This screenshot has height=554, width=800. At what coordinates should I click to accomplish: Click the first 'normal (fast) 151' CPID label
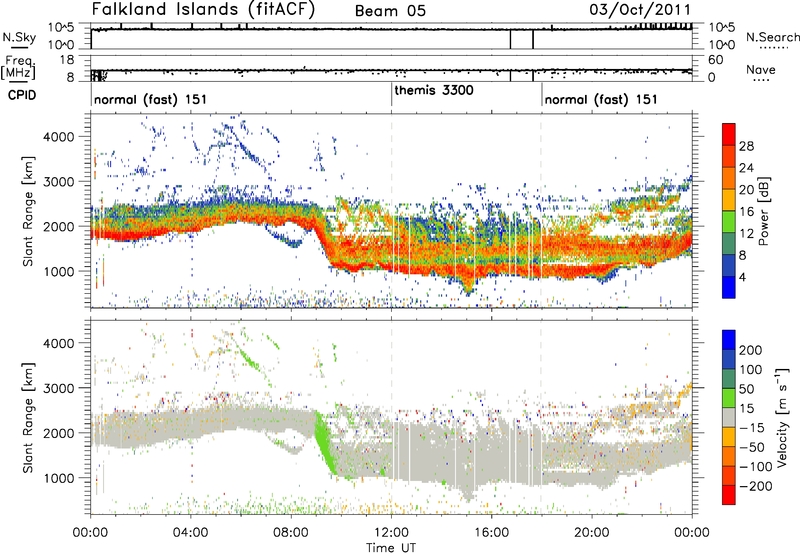click(151, 99)
